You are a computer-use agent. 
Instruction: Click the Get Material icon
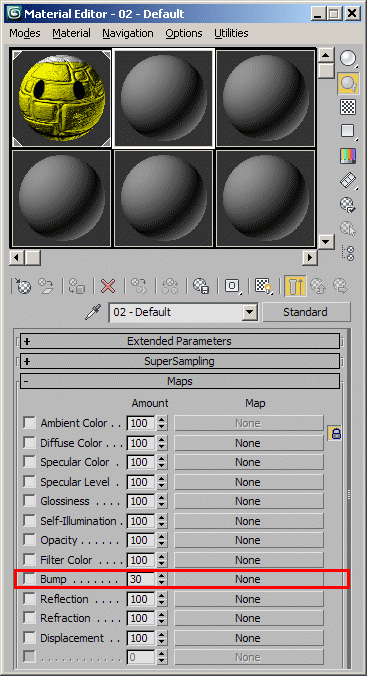tap(23, 286)
